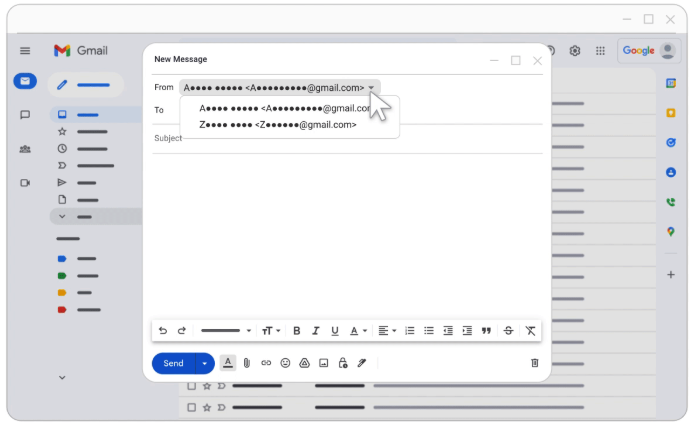Viewport: 696px width, 426px height.
Task: Increase the indent
Action: pos(467,331)
